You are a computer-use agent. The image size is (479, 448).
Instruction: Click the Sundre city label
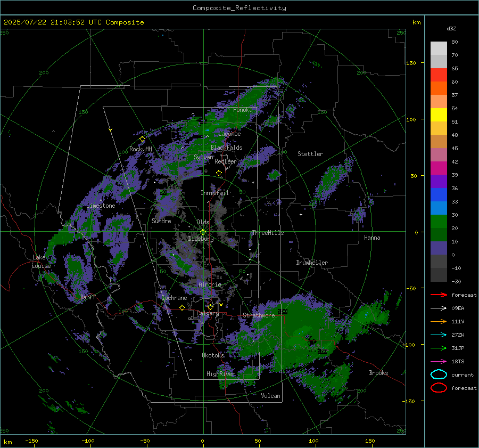point(161,221)
